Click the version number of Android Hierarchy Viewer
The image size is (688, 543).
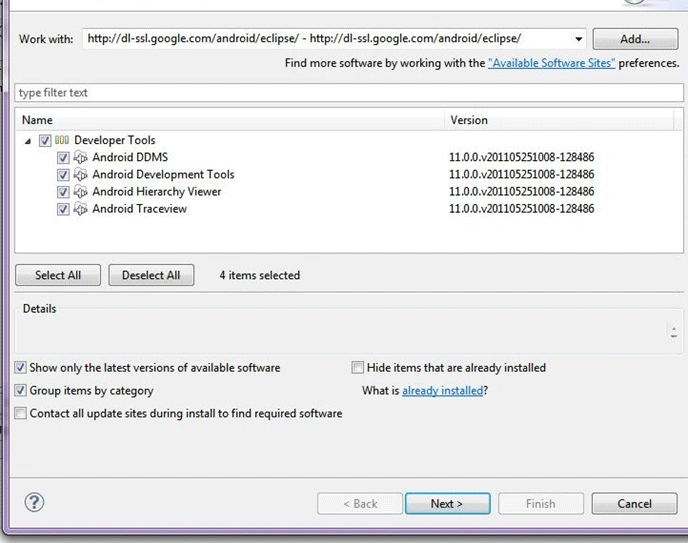pos(521,192)
